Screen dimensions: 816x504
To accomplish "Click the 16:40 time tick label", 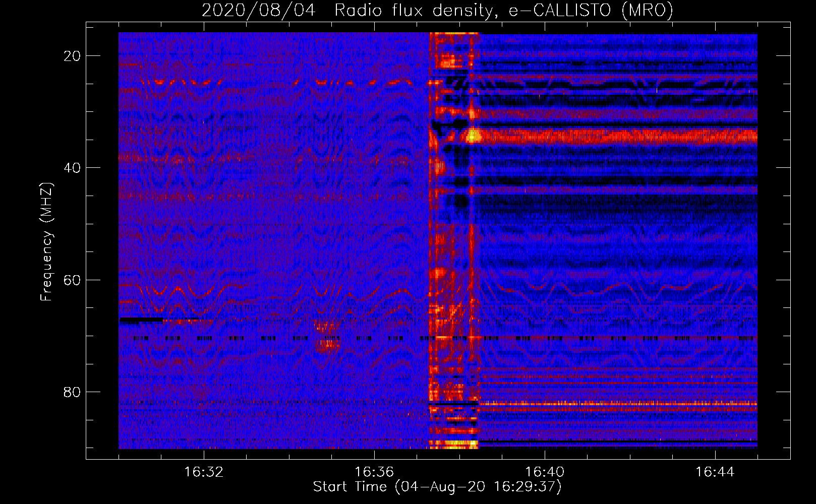I will coord(545,472).
